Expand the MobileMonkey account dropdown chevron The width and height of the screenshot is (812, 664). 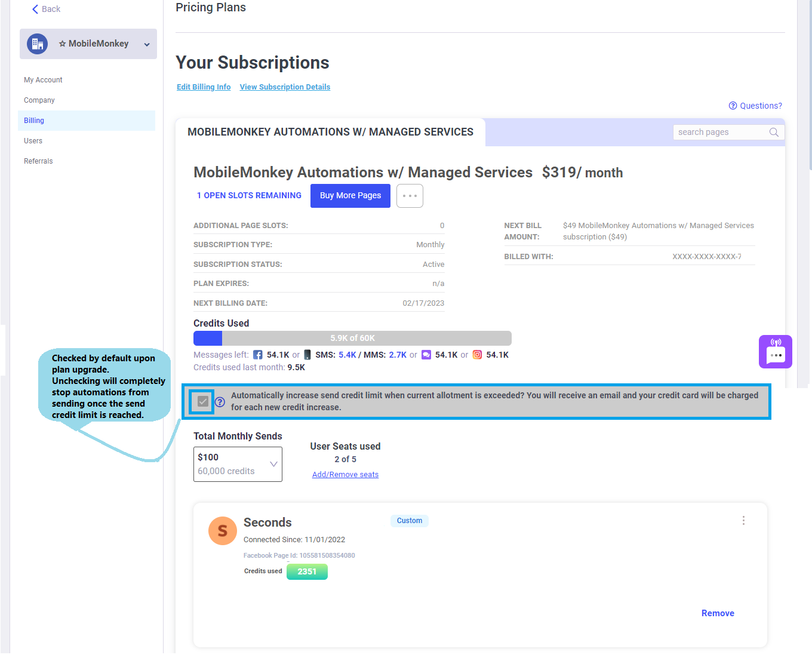(147, 44)
